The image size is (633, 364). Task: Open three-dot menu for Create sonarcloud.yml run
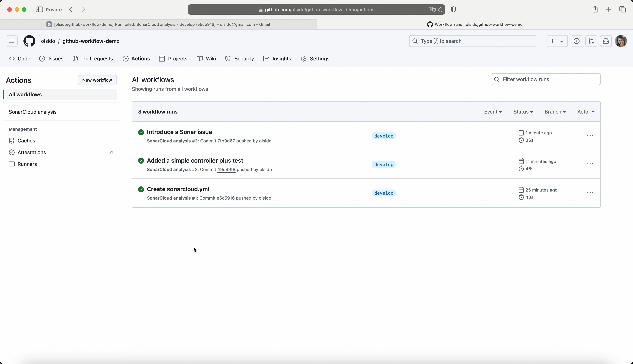(x=590, y=192)
